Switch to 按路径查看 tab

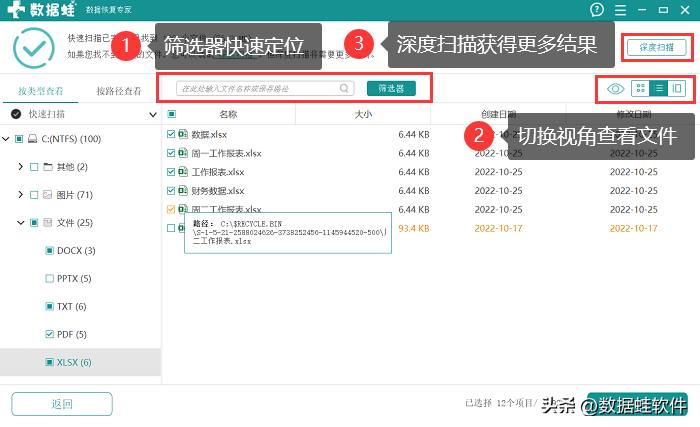(119, 91)
